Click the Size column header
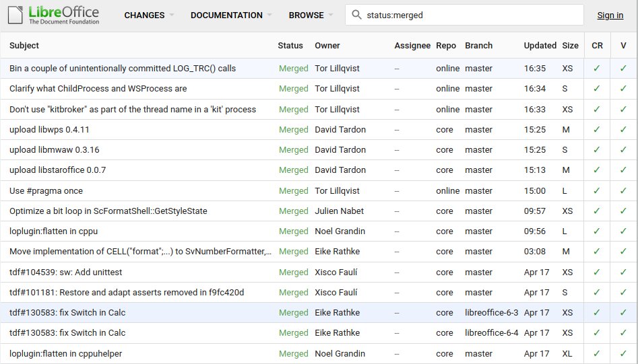Viewport: 638px width, 364px height. pos(570,46)
